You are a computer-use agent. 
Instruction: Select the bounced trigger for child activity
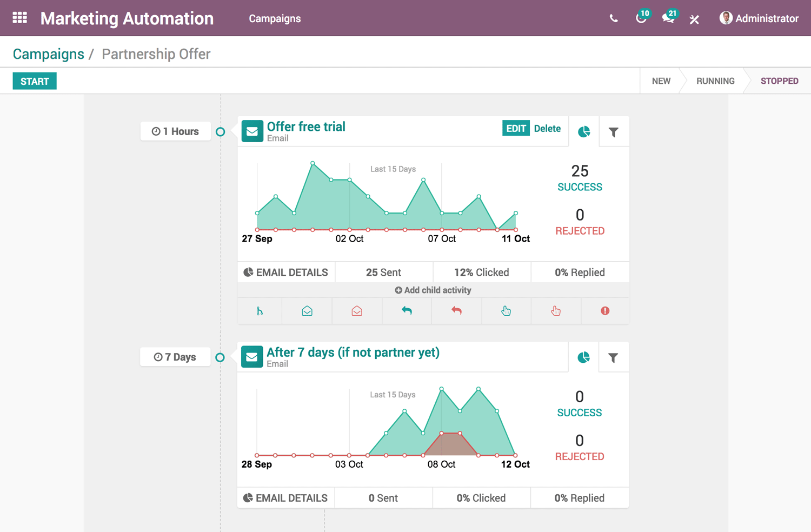pos(605,311)
